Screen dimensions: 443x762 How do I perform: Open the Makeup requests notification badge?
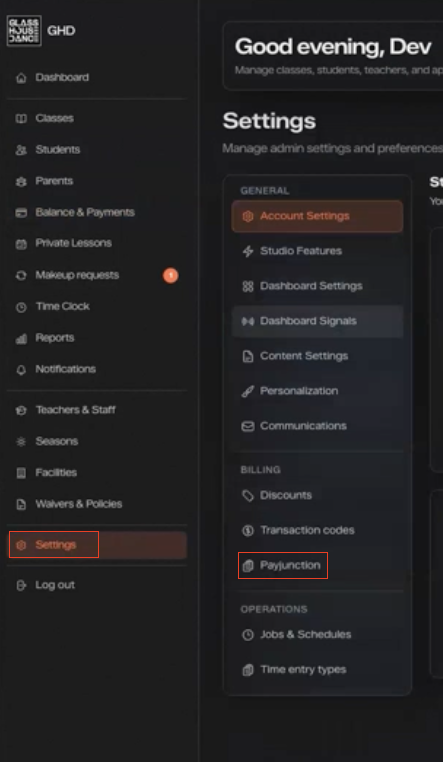(x=170, y=276)
